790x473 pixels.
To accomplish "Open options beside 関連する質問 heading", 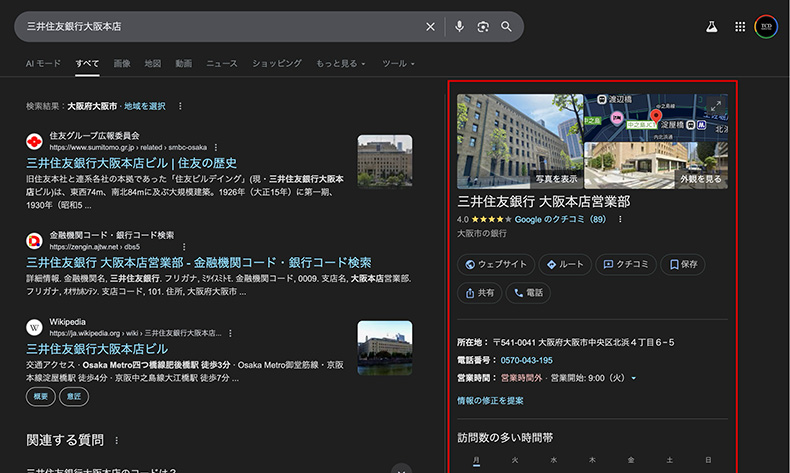I will 116,440.
